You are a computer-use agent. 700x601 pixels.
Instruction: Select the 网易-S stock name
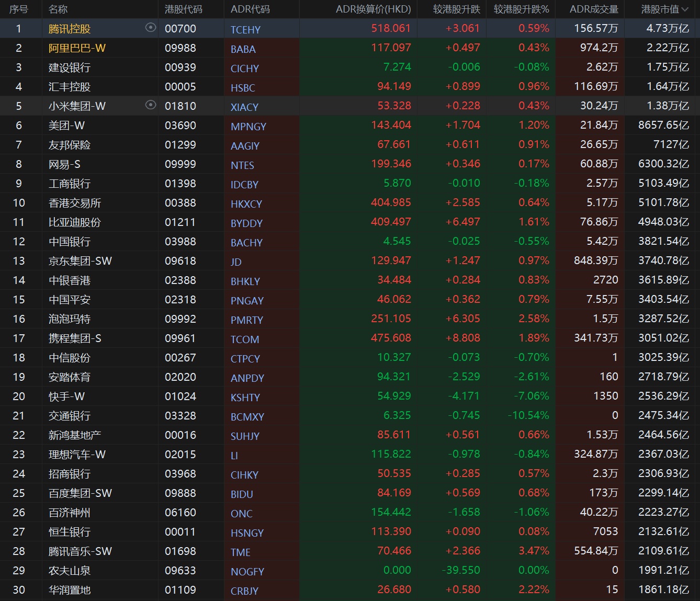tap(64, 164)
